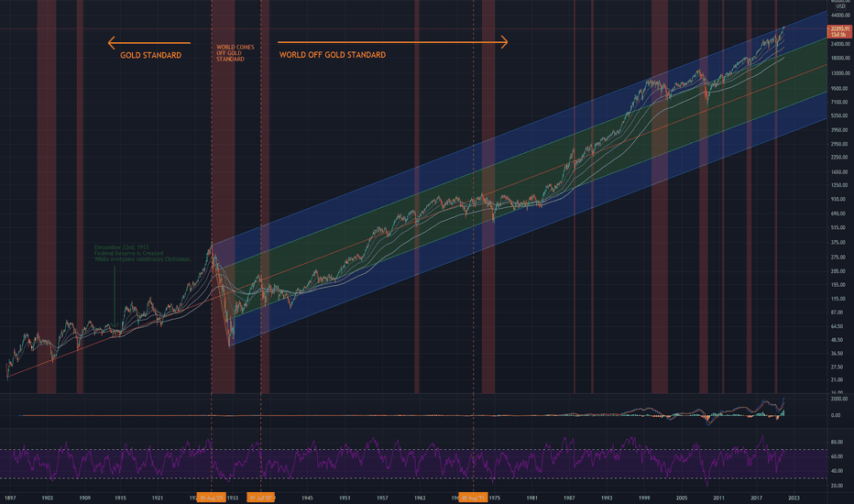Screen dimensions: 854x504
Task: Click the 1650.00 price axis label
Action: click(x=840, y=172)
